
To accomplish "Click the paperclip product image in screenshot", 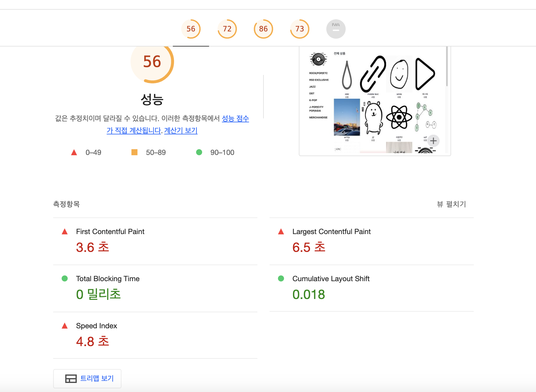I will click(x=373, y=74).
